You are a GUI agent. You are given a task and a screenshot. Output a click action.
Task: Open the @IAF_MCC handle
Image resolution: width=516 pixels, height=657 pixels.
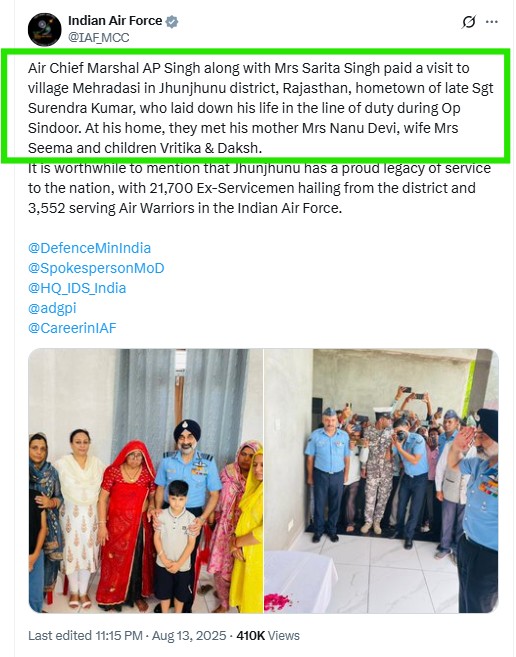(x=99, y=38)
